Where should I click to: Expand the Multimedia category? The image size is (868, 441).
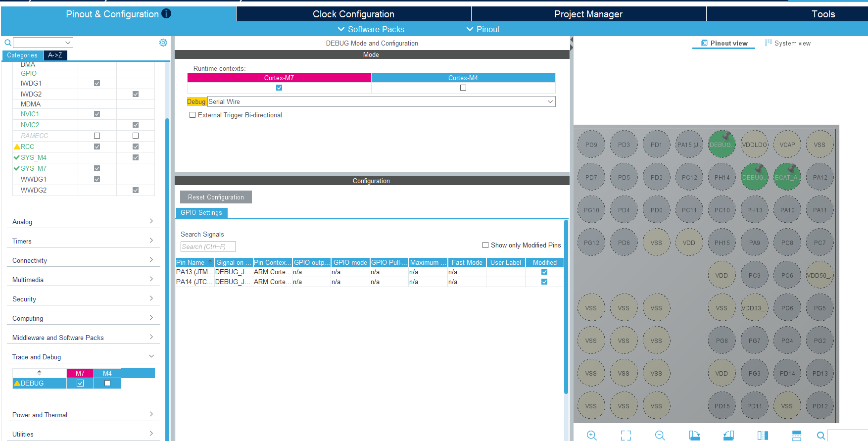tap(83, 280)
